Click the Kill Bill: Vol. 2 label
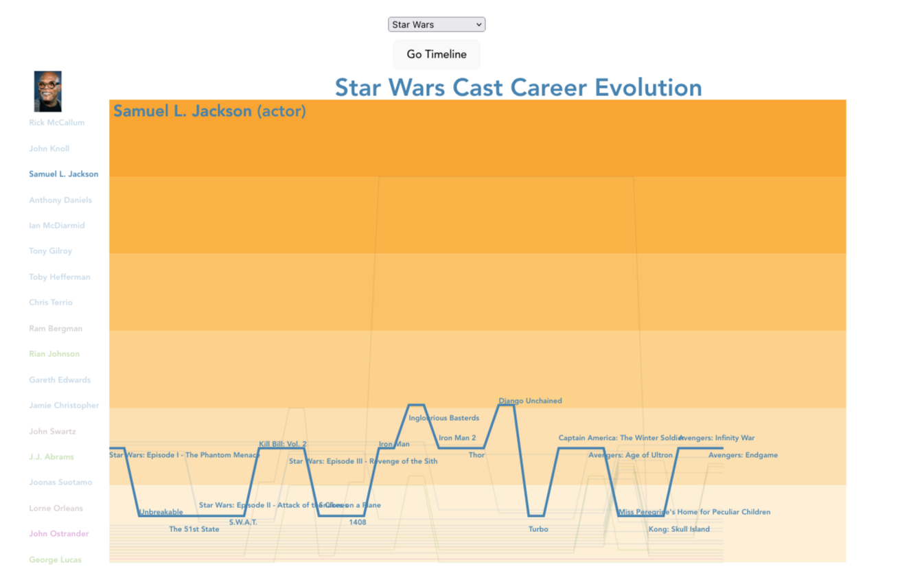The height and width of the screenshot is (582, 924). point(283,444)
